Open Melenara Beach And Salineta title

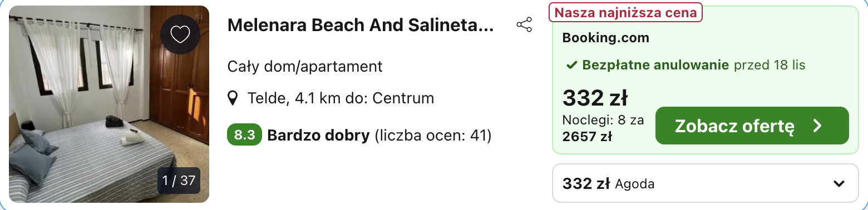[x=361, y=25]
